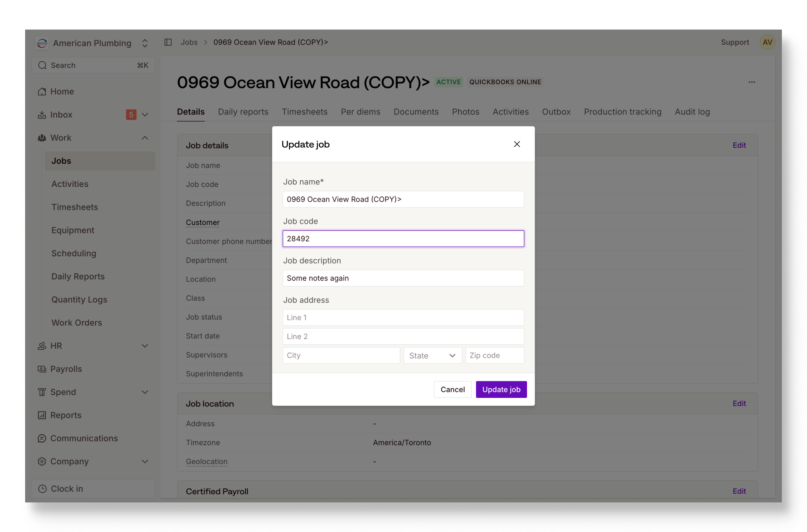This screenshot has height=532, width=807.
Task: Edit the Job location section
Action: pos(739,403)
